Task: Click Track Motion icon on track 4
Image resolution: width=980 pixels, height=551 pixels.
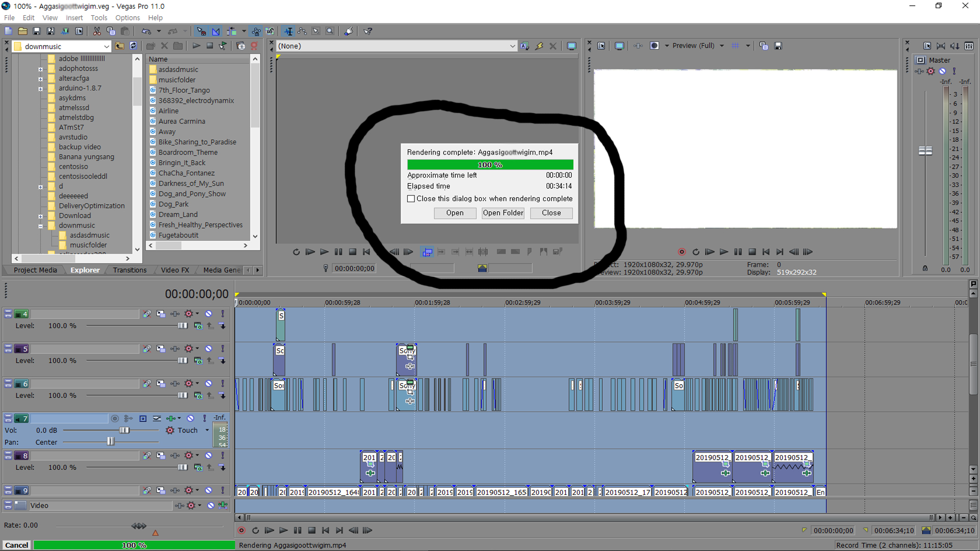Action: pyautogui.click(x=160, y=314)
